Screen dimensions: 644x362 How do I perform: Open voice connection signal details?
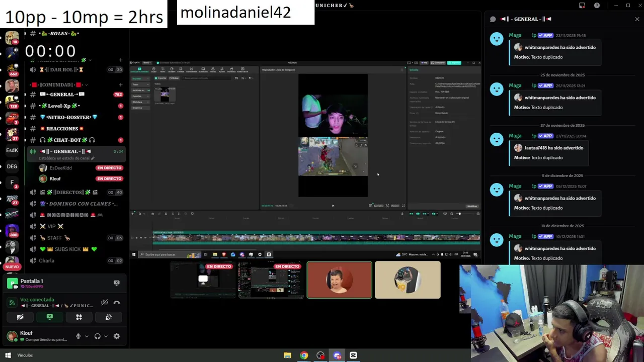point(12,302)
